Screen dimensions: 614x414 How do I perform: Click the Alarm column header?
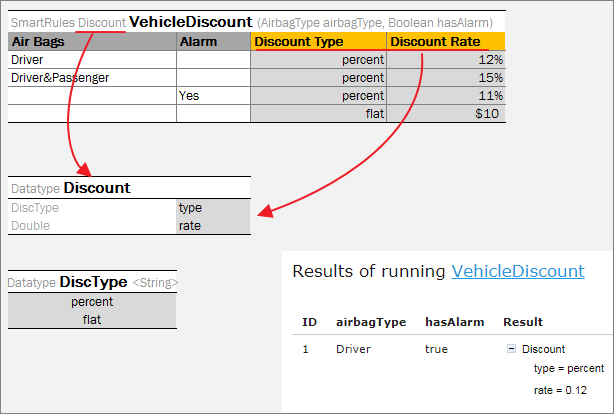[x=213, y=42]
